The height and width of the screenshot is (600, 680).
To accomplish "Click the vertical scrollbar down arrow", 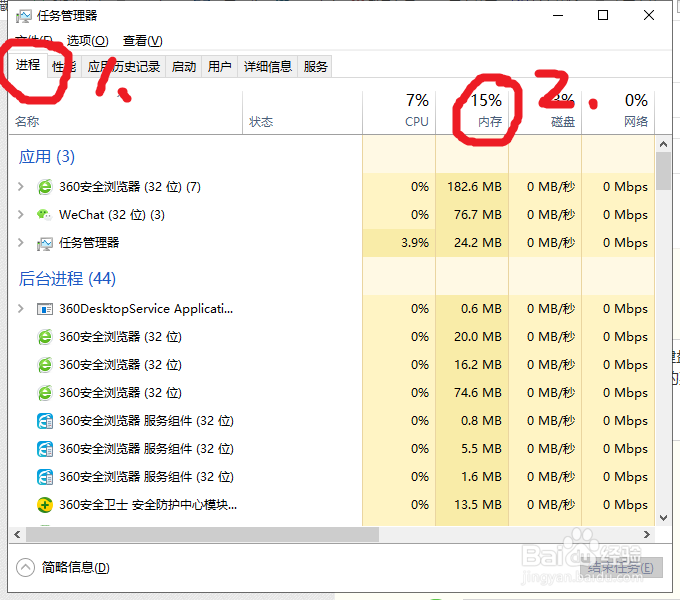I will pos(663,518).
